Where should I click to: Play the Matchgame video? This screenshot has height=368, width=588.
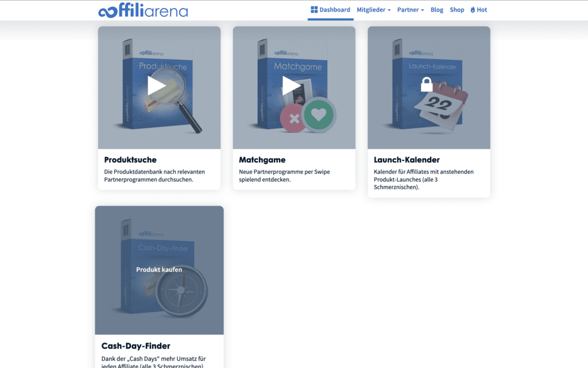pos(291,86)
